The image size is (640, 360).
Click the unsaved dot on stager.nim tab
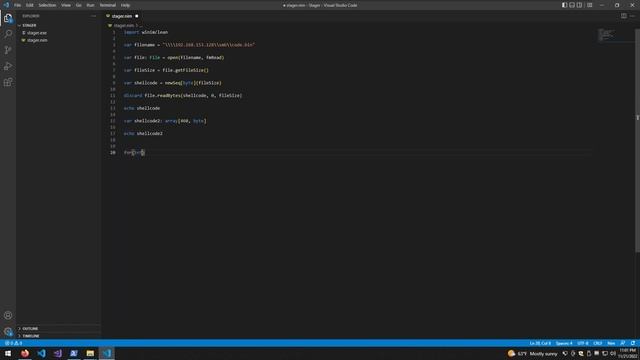(137, 16)
